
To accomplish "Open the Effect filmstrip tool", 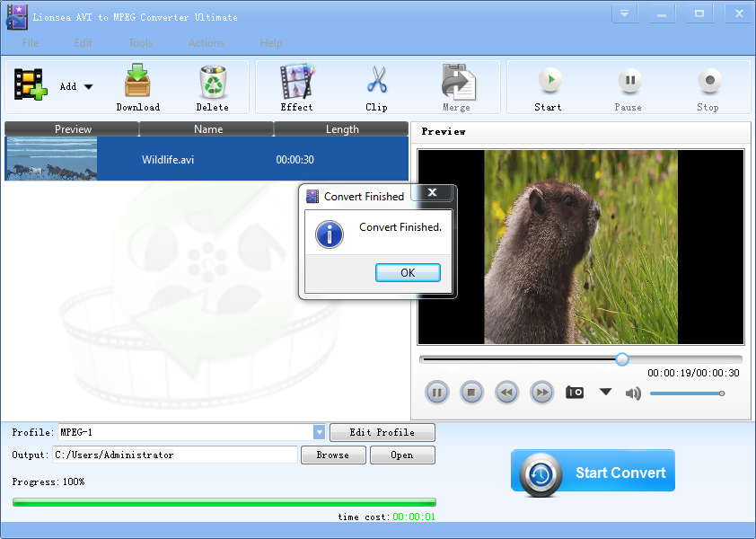I will [296, 81].
